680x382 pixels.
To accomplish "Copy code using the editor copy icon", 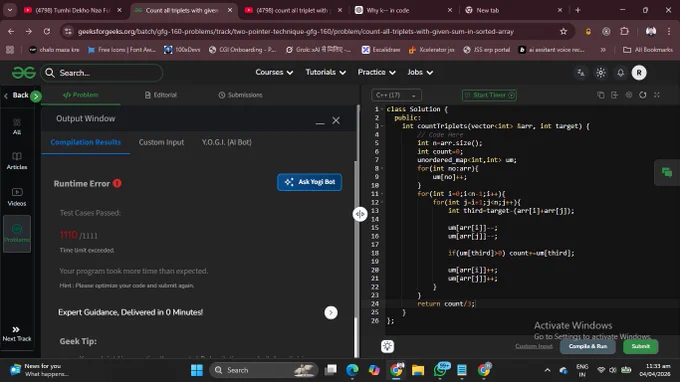I will (x=601, y=95).
